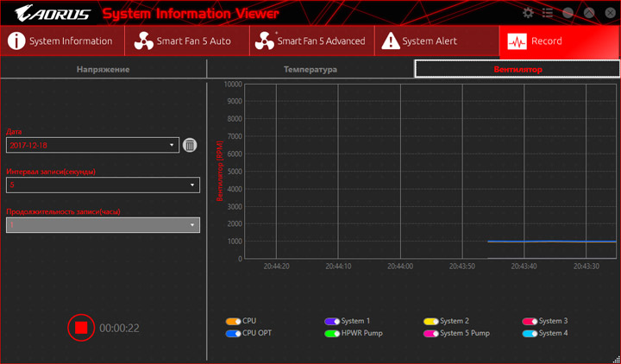The width and height of the screenshot is (621, 364).
Task: Click the Record heartbeat icon
Action: coord(517,41)
